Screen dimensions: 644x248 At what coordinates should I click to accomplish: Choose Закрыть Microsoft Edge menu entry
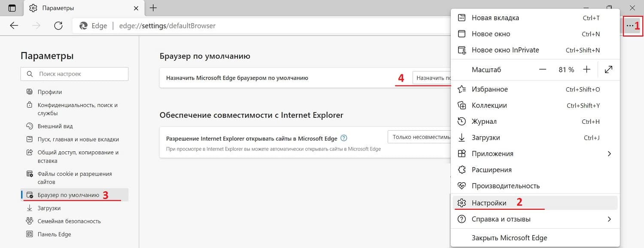point(509,238)
